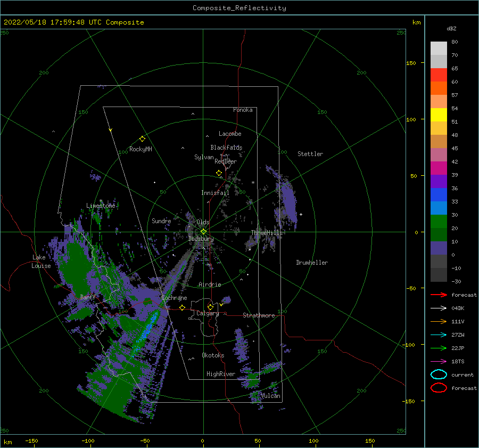Pick the purple swatch between 39 and 36 dBZ
This screenshot has height=448, width=479.
point(439,181)
